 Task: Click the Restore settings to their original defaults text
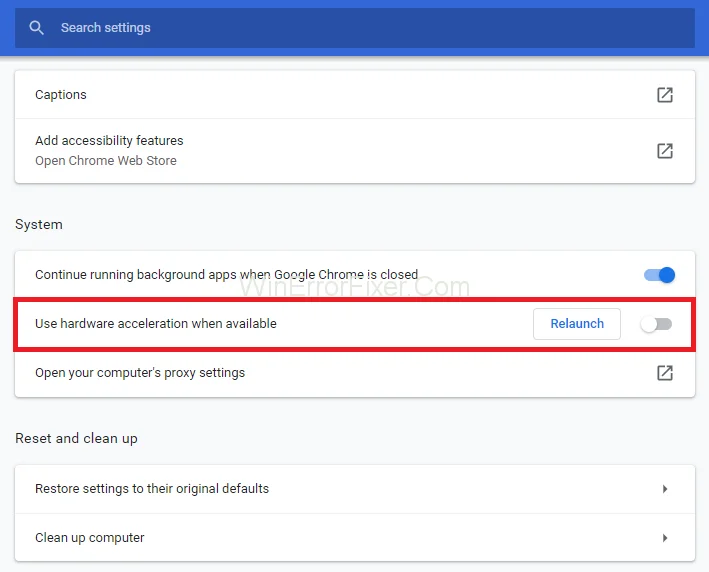pos(152,489)
